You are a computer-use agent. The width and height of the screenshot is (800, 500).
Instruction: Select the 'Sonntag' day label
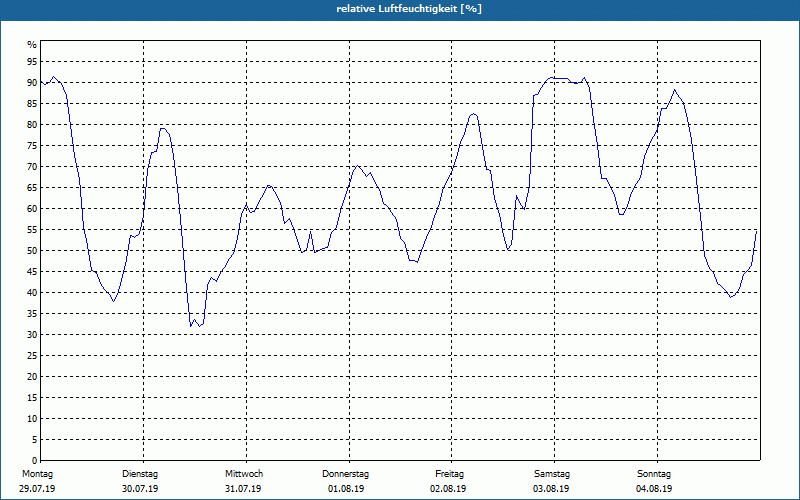pyautogui.click(x=654, y=474)
